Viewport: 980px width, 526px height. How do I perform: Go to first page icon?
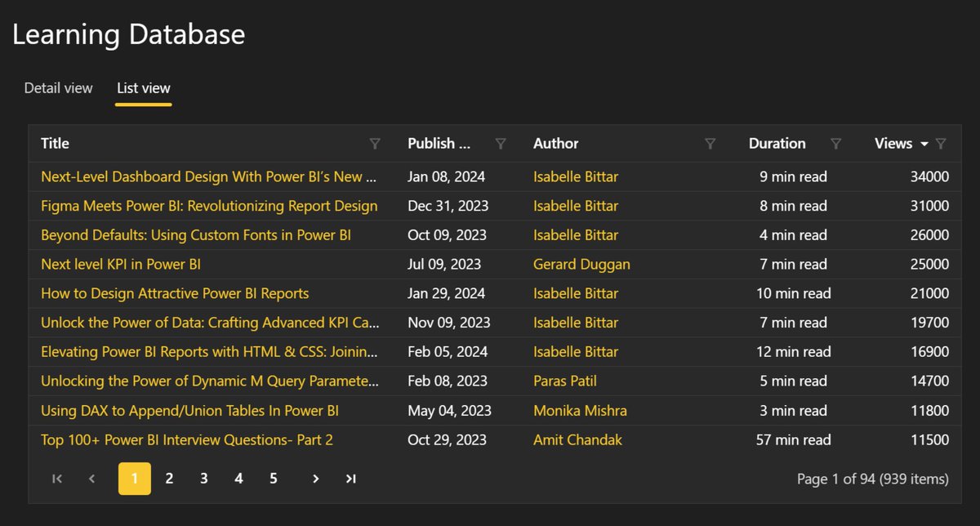(x=57, y=479)
